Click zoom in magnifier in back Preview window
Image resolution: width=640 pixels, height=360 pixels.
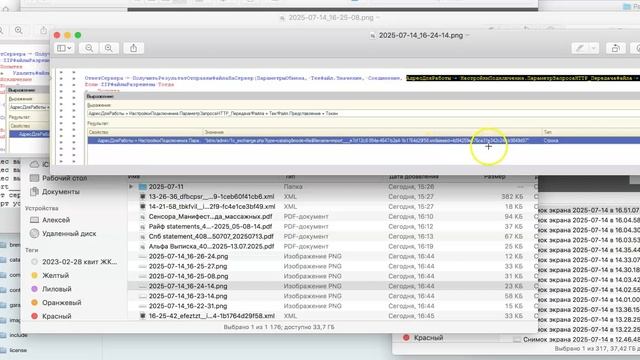pyautogui.click(x=19, y=30)
